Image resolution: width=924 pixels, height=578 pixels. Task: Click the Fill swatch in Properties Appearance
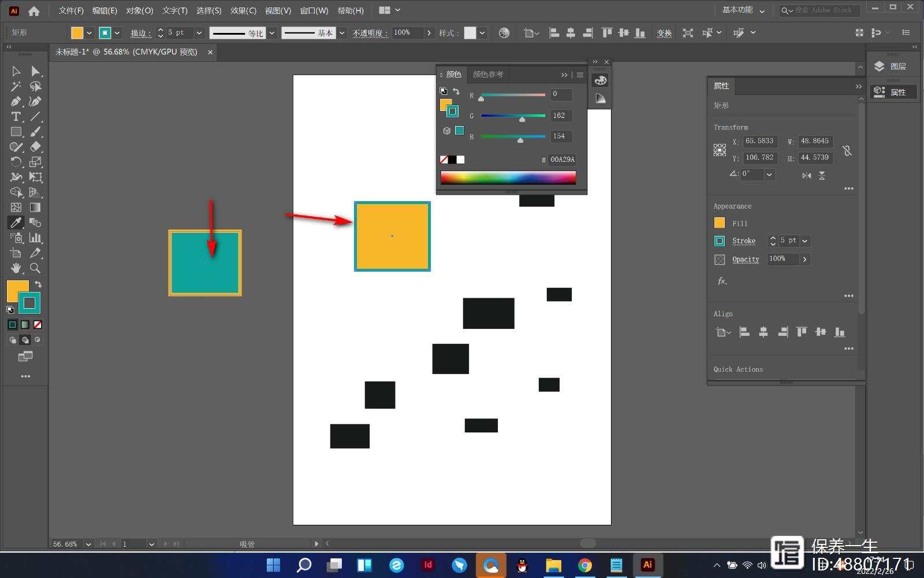[x=720, y=223]
